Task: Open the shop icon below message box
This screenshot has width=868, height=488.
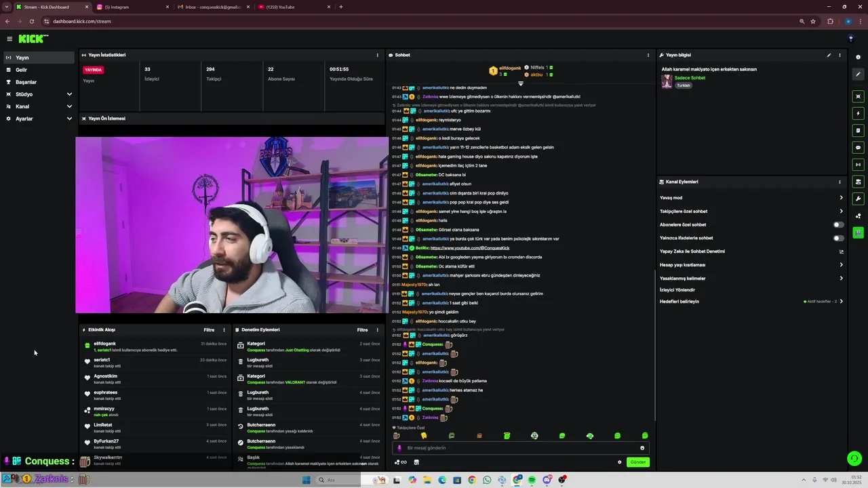Action: click(x=416, y=462)
